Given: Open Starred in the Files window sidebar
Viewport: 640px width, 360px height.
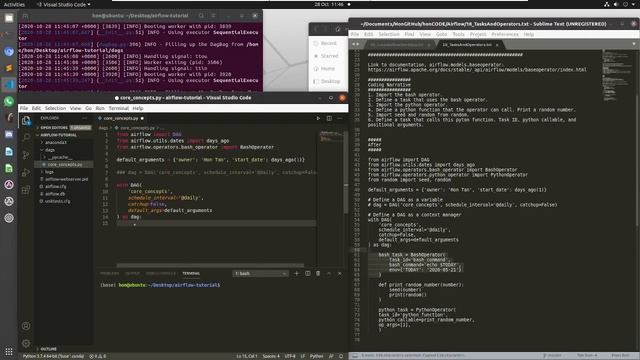Looking at the screenshot, I should tap(329, 56).
